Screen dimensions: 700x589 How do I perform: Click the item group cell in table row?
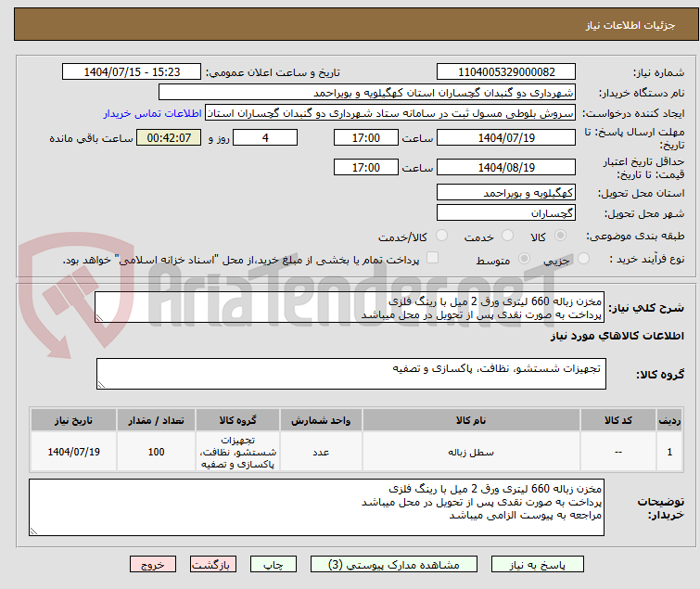[237, 452]
